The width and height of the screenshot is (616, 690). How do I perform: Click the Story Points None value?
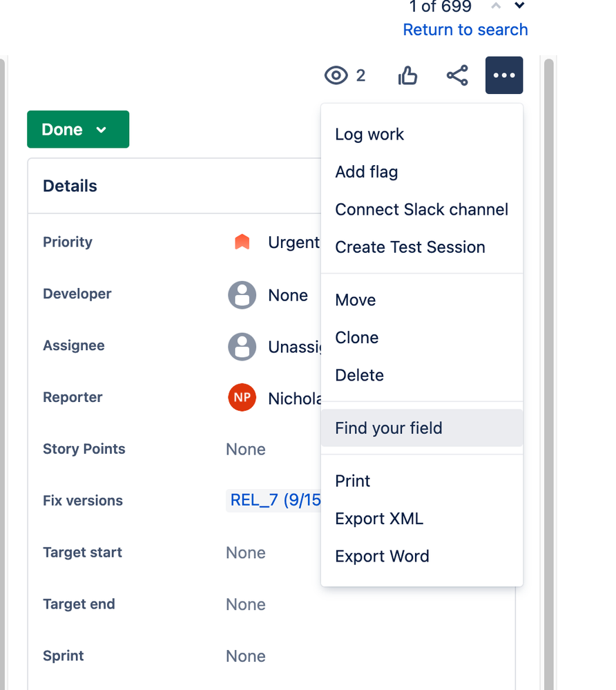point(246,449)
